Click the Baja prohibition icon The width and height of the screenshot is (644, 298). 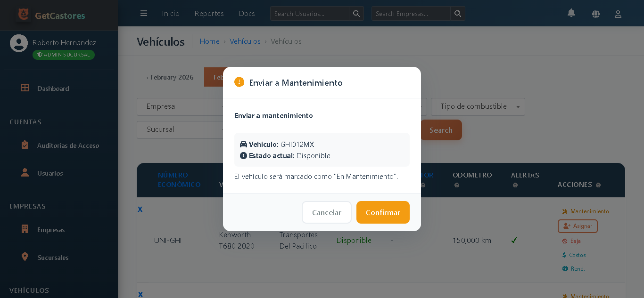pyautogui.click(x=565, y=241)
